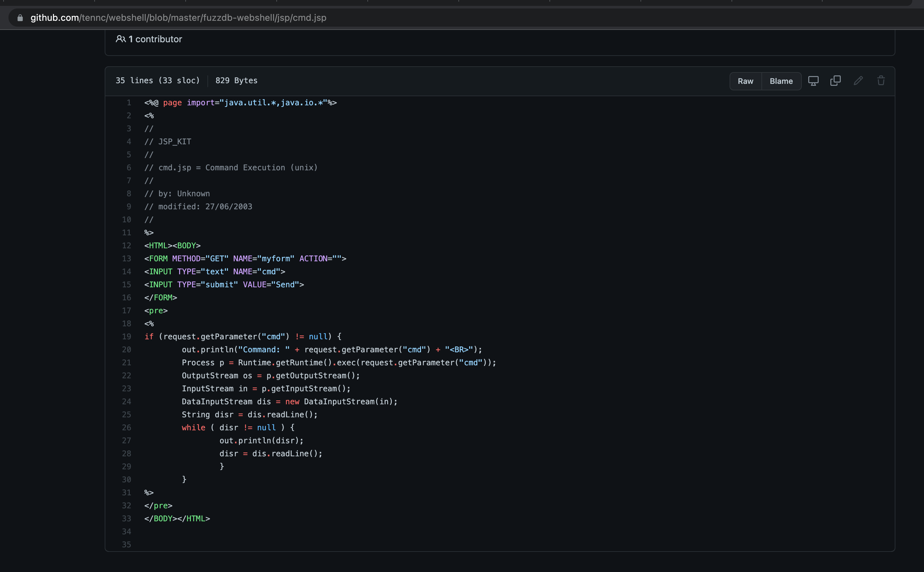This screenshot has height=572, width=924.
Task: Click the OutputStream os line
Action: pos(271,376)
